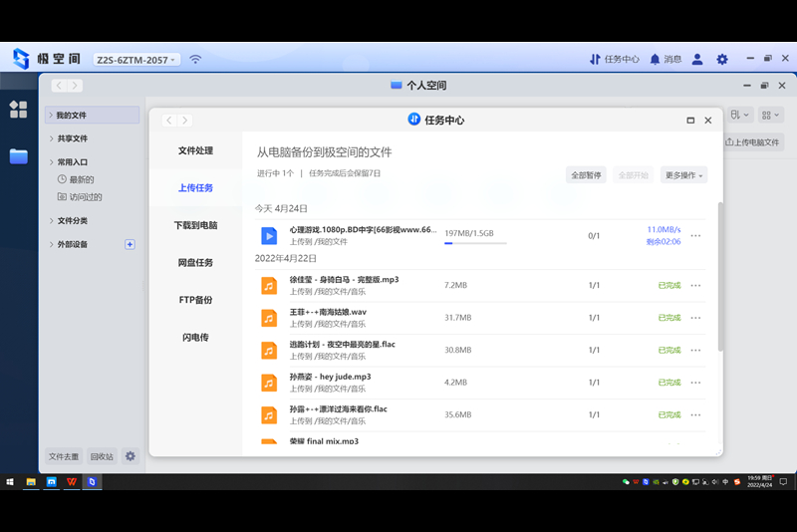This screenshot has width=797, height=532.
Task: Open the blue folder icon in left sidebar
Action: tap(18, 156)
